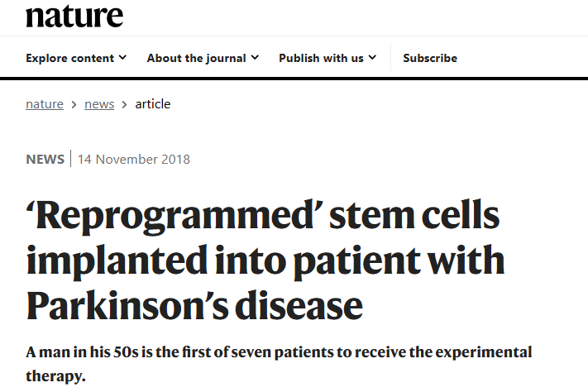Go to the Subscribe link
This screenshot has width=588, height=392.
click(x=429, y=58)
